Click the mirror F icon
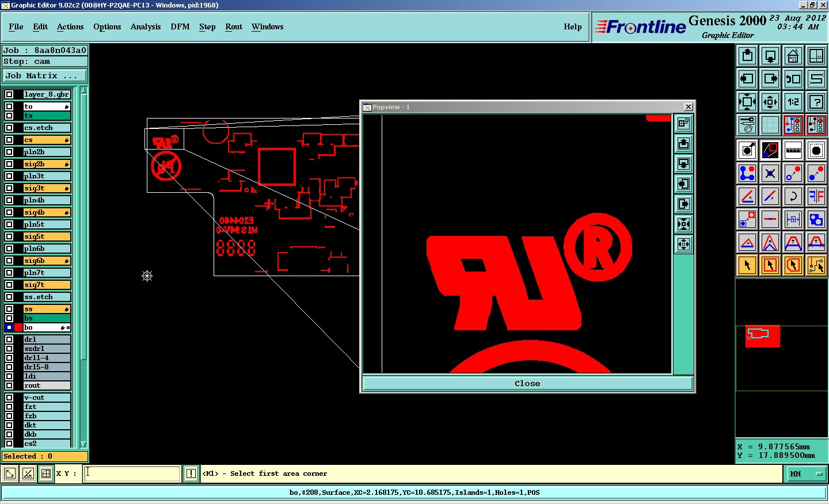The height and width of the screenshot is (504, 829). click(816, 196)
